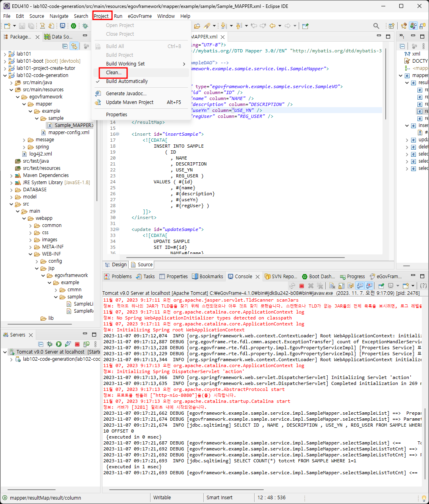This screenshot has height=504, width=429.
Task: Switch to the Bookmarks tab
Action: click(x=208, y=277)
